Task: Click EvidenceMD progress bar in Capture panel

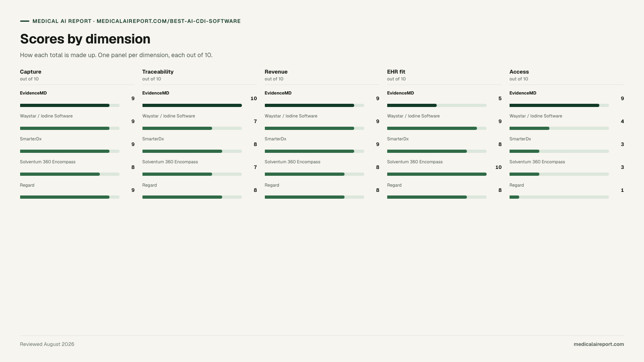Action: click(70, 105)
